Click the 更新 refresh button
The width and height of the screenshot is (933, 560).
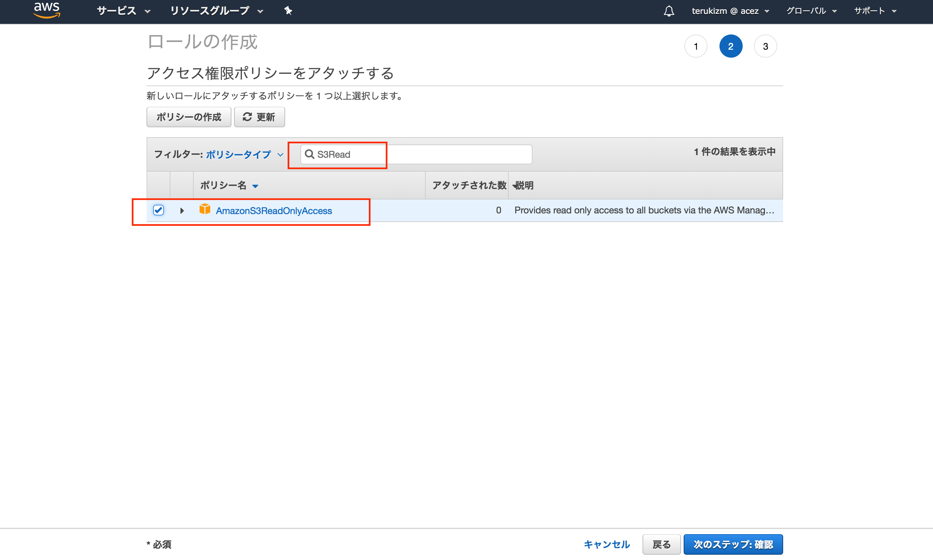coord(259,117)
